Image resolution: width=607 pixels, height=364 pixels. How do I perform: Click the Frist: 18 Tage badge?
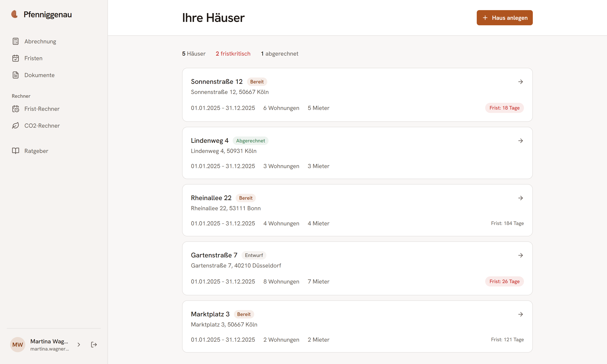click(x=504, y=108)
